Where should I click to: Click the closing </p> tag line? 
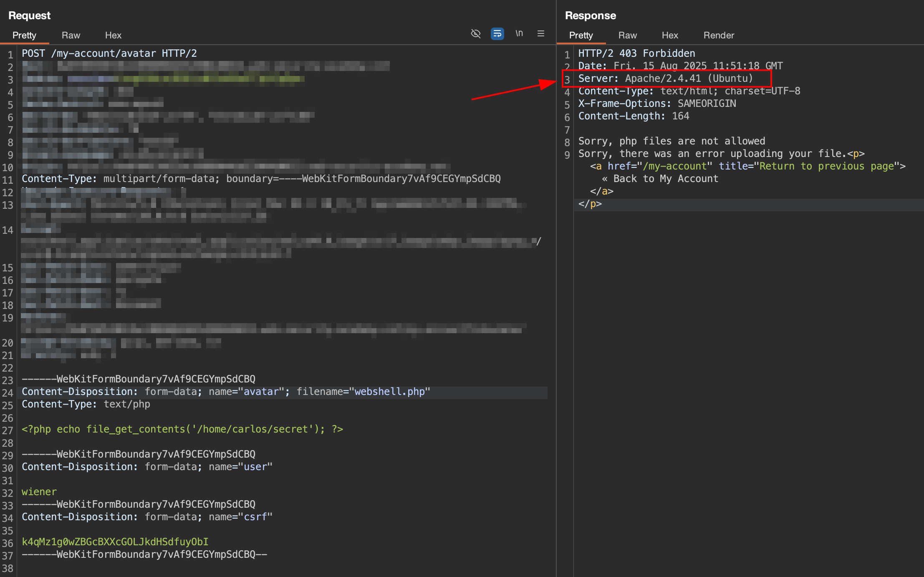coord(590,204)
